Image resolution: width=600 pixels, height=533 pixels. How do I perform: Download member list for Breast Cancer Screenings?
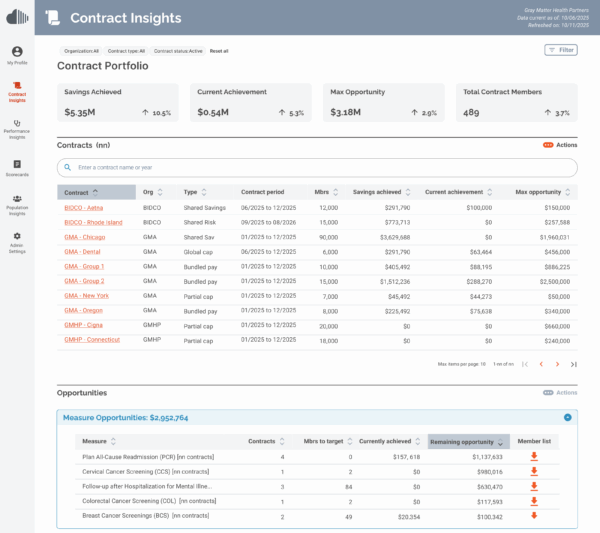534,516
